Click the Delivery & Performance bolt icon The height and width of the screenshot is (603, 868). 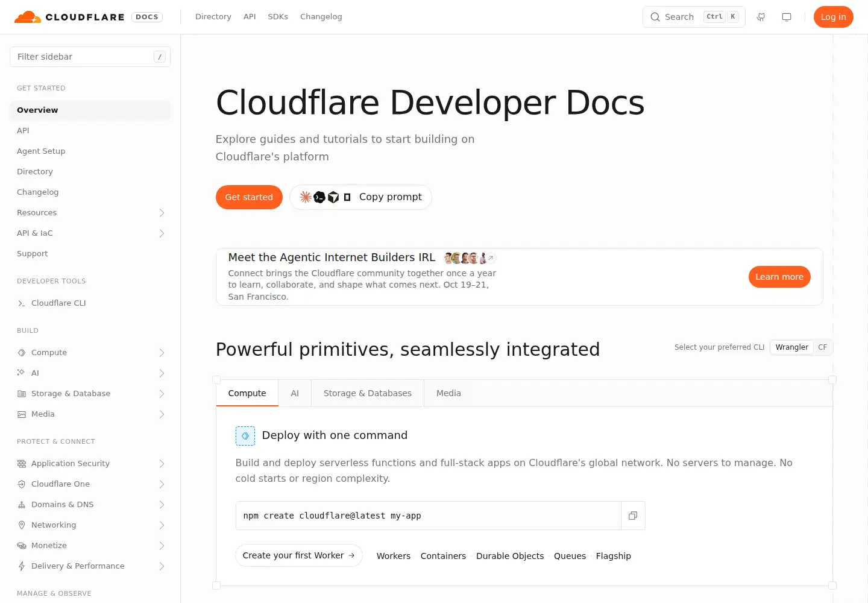(22, 566)
